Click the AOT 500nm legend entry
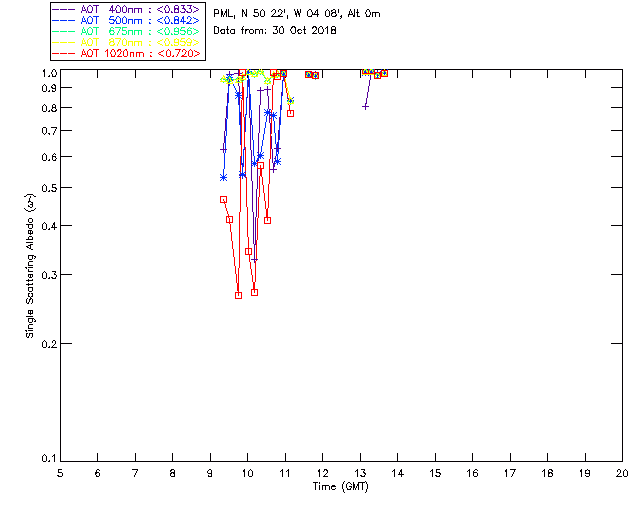 (126, 20)
